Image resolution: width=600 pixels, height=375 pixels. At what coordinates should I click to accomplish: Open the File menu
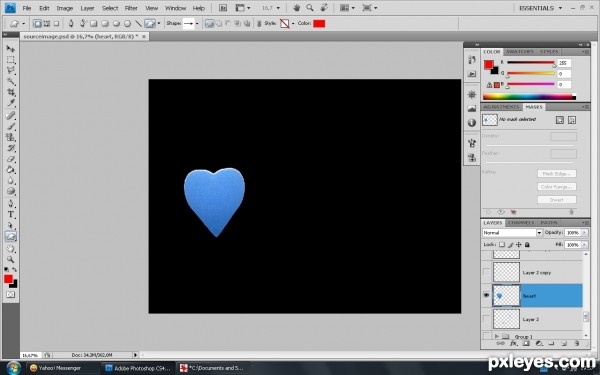27,8
